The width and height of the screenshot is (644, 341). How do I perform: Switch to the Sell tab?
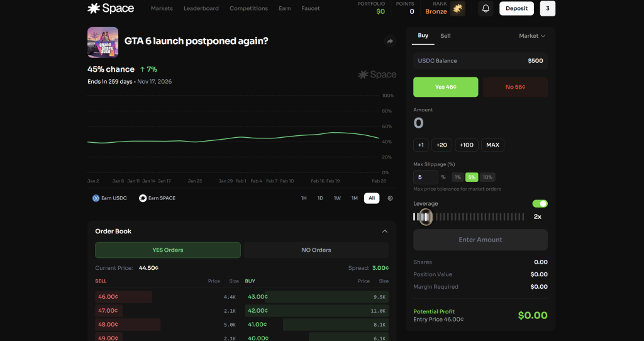pos(445,36)
